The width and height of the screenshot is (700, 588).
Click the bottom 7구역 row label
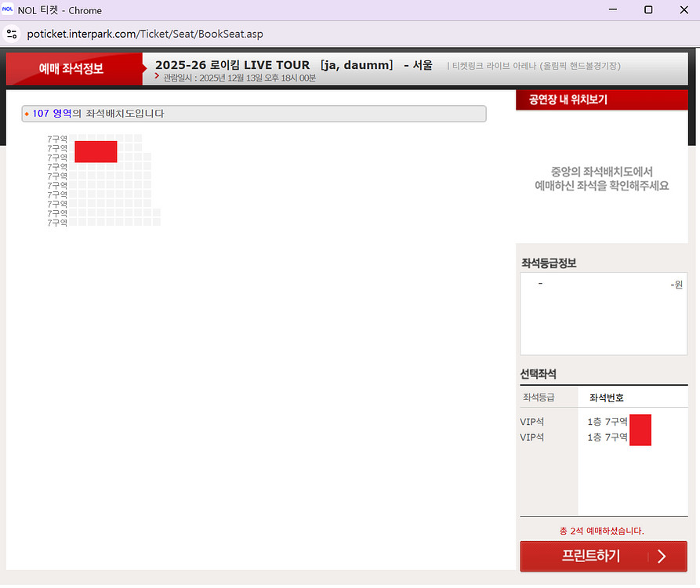pyautogui.click(x=57, y=223)
